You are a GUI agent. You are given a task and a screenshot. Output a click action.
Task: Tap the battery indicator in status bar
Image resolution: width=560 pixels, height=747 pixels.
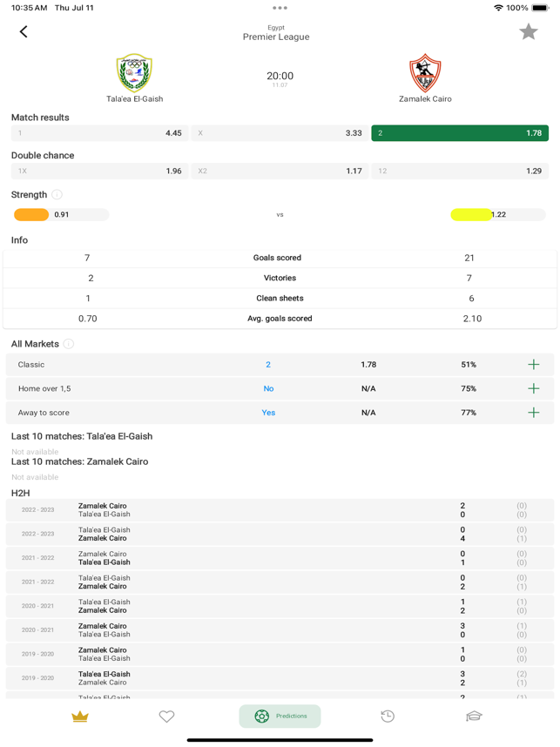tap(541, 8)
